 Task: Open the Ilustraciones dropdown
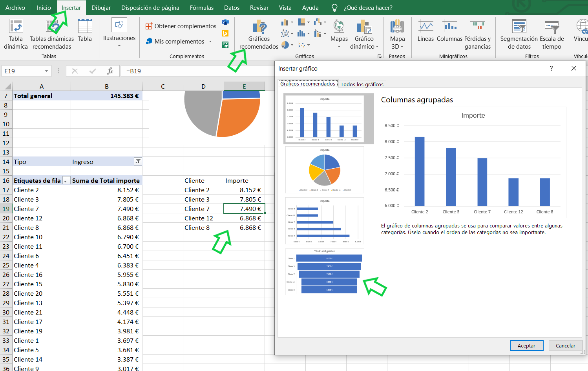tap(119, 33)
